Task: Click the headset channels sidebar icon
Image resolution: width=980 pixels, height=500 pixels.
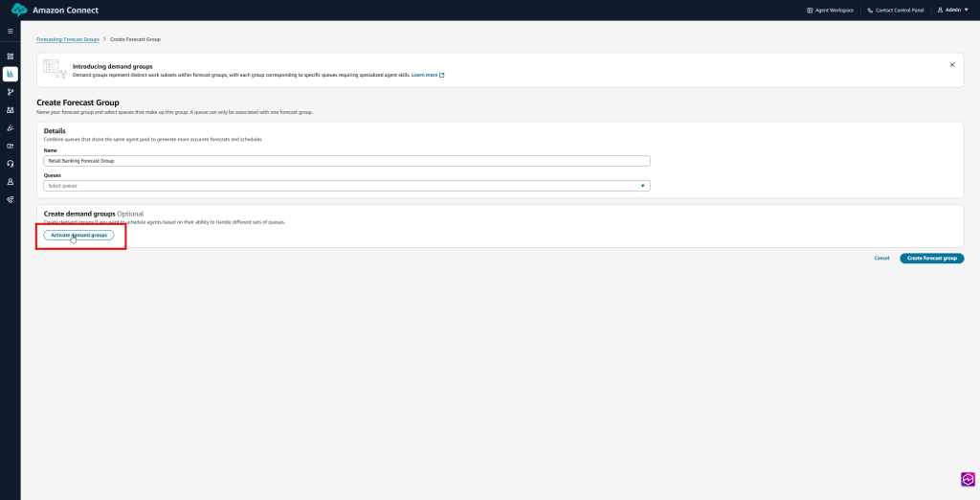Action: 10,164
